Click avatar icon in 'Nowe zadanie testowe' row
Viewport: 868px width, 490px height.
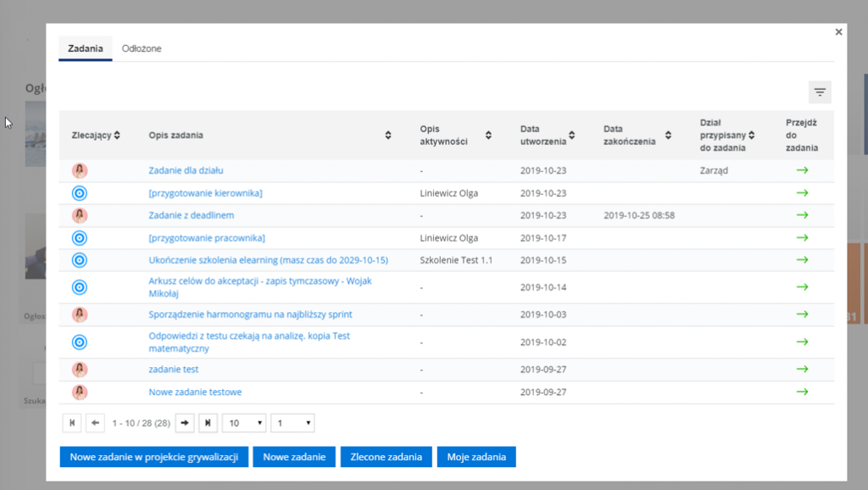80,392
